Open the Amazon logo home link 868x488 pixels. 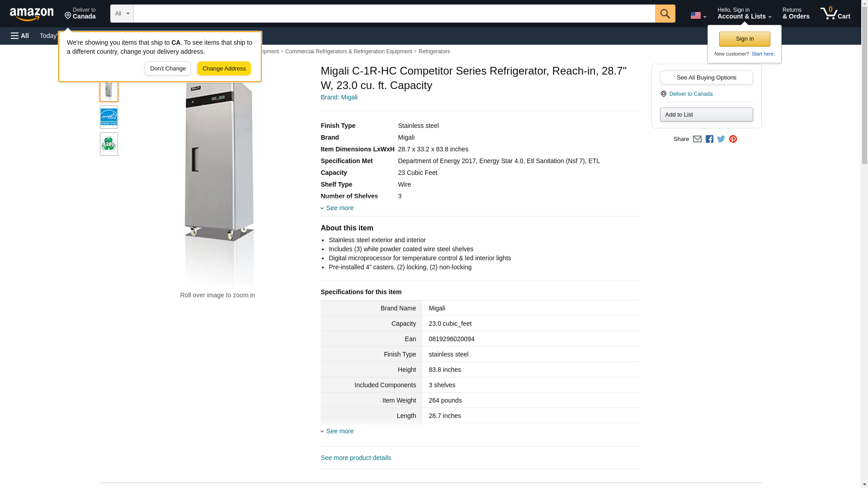tap(32, 14)
